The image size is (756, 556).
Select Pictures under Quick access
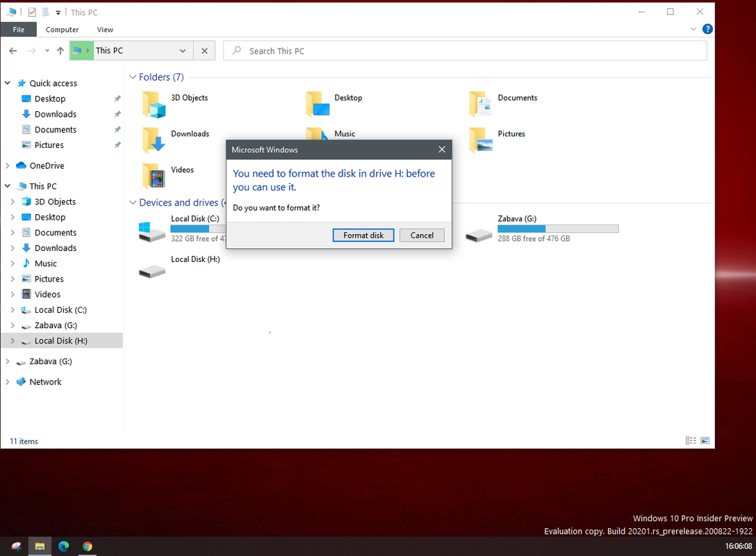click(49, 145)
